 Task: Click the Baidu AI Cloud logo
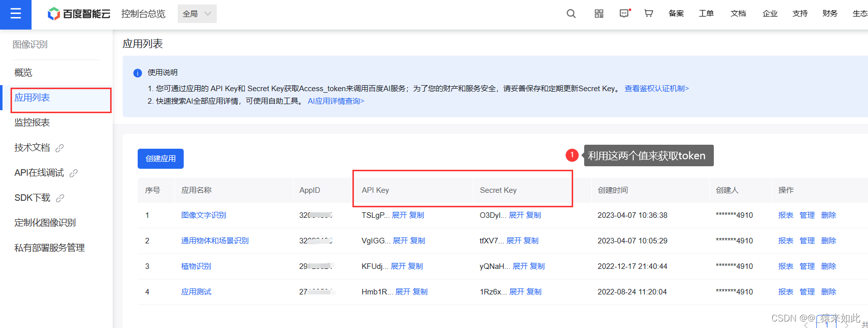pyautogui.click(x=79, y=14)
